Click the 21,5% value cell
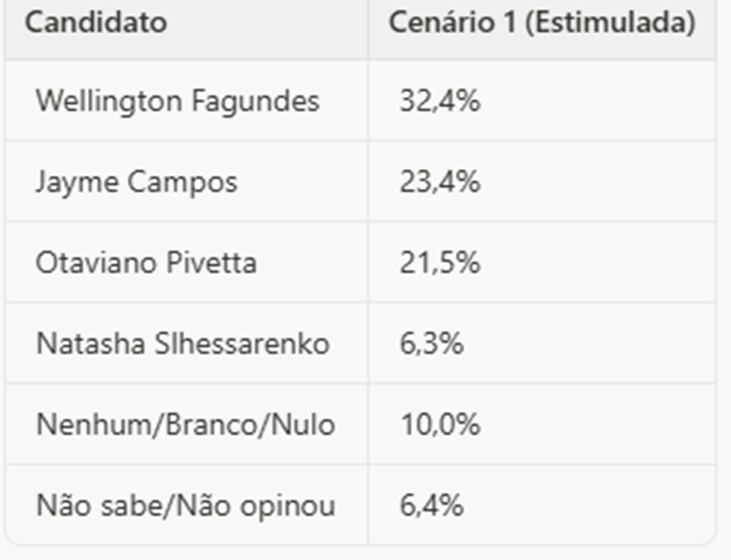This screenshot has height=560, width=731. point(440,263)
